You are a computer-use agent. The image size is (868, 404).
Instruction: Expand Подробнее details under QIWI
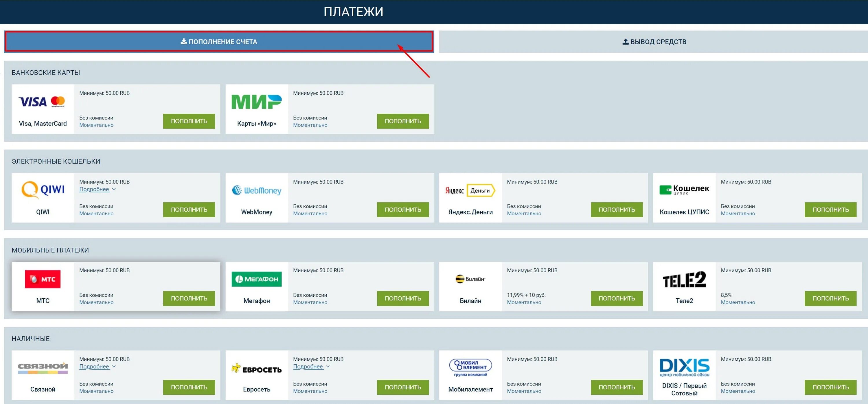pyautogui.click(x=98, y=189)
